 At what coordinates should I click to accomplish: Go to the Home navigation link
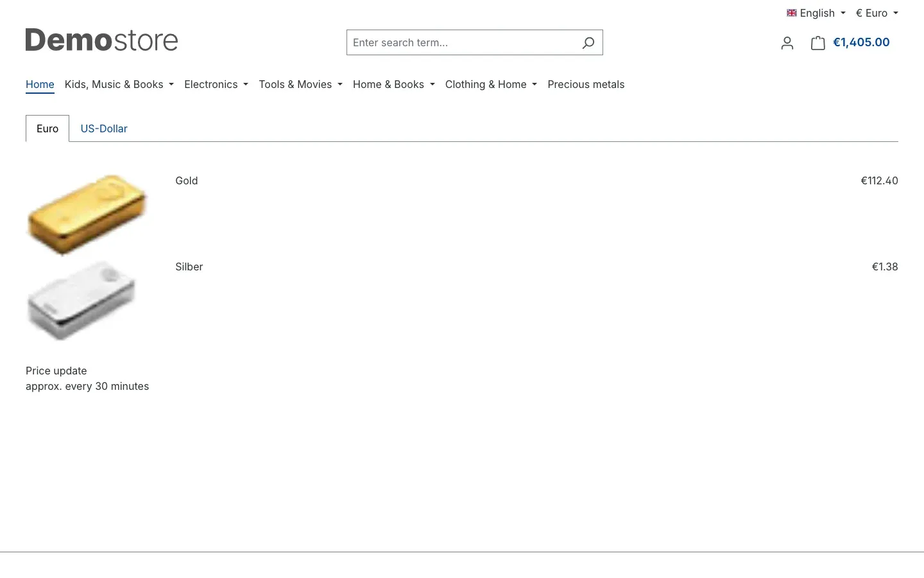click(40, 84)
